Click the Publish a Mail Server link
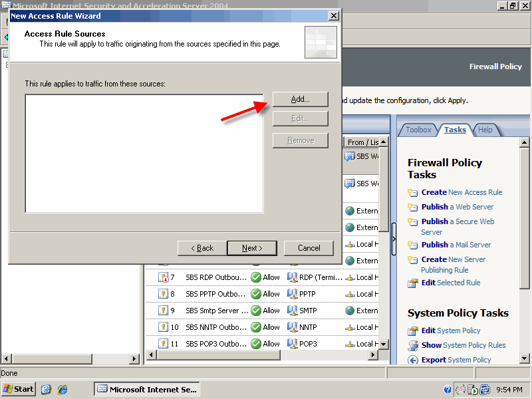Viewport: 532px width, 399px height. point(456,245)
